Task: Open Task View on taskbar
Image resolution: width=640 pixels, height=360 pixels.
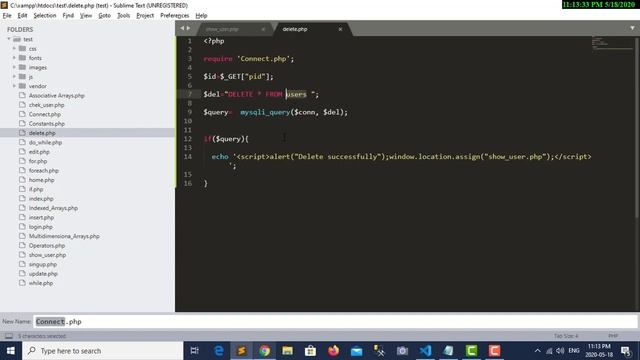Action: pyautogui.click(x=195, y=351)
